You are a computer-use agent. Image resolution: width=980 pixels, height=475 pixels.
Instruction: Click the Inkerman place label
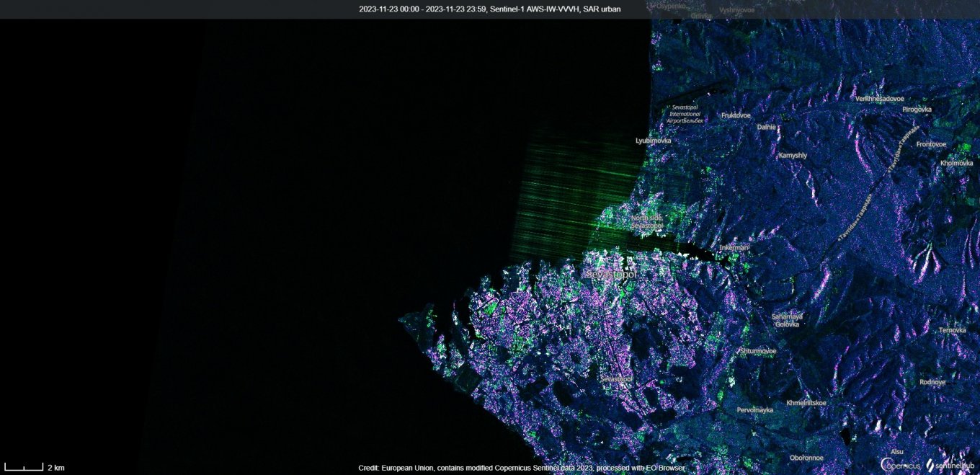(734, 248)
